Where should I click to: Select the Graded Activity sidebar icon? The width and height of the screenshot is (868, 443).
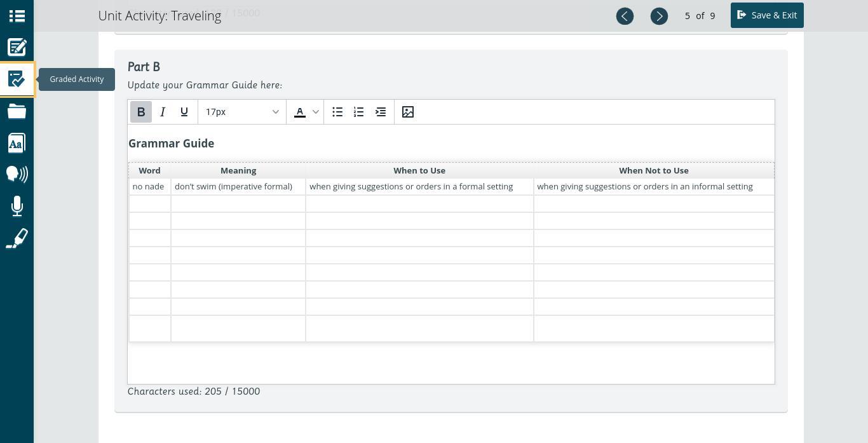point(17,79)
